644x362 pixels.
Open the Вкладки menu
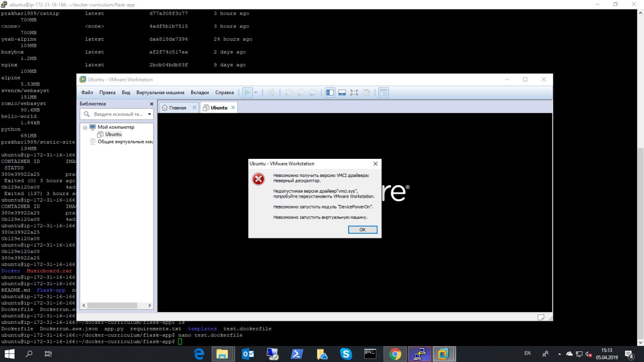tap(200, 93)
